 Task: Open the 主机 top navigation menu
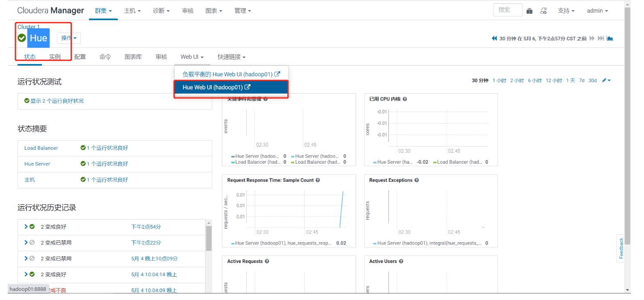pyautogui.click(x=132, y=11)
